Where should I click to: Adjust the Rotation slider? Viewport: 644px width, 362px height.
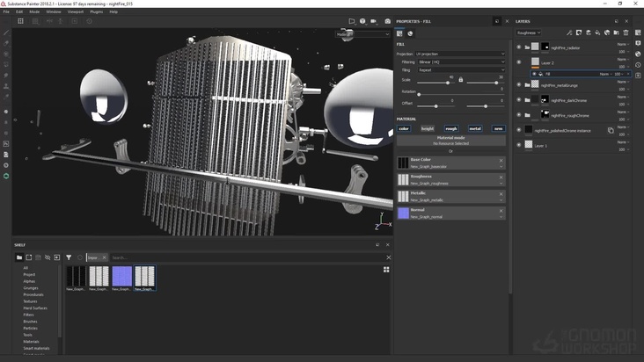pyautogui.click(x=419, y=94)
